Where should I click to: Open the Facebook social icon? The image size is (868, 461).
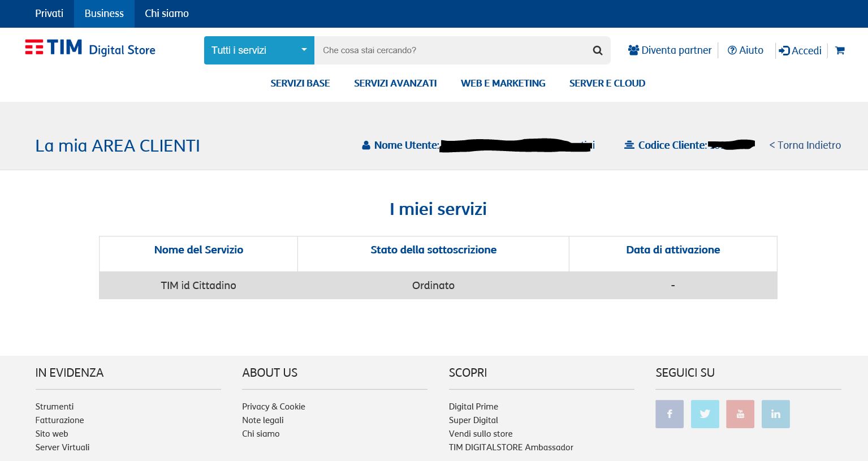click(x=670, y=414)
